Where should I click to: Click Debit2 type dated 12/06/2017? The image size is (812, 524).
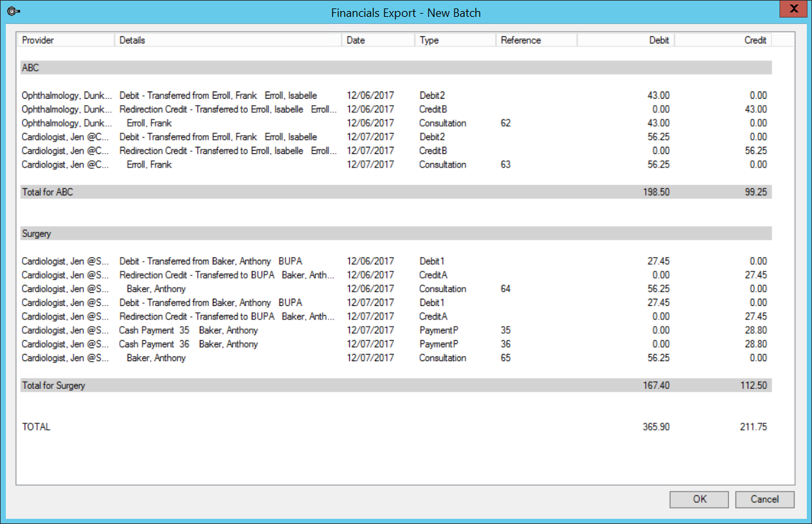pos(432,95)
